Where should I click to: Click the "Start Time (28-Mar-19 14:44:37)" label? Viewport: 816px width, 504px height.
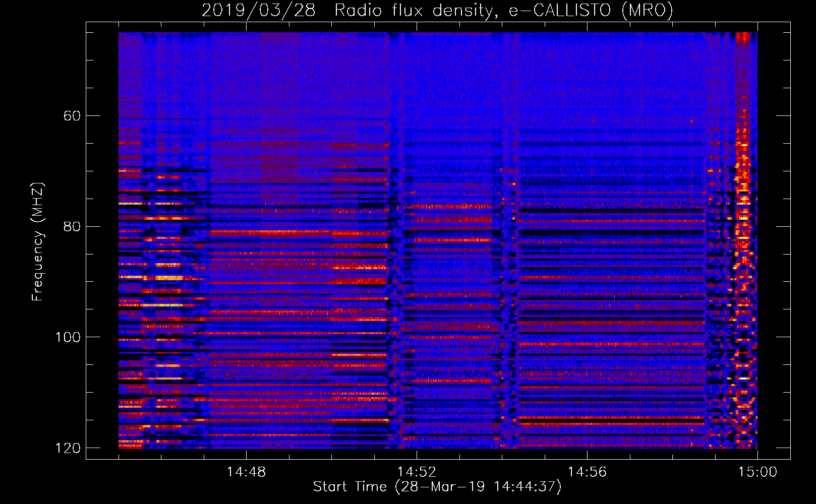tap(437, 487)
